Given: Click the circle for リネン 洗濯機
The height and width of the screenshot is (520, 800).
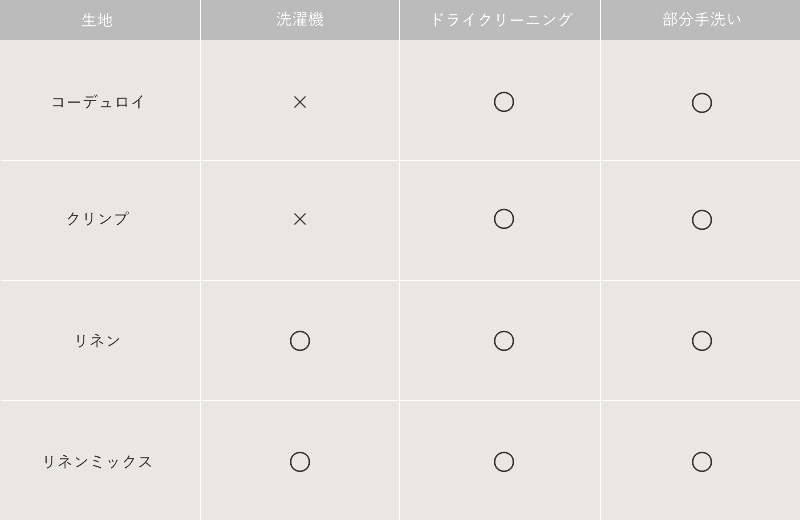Looking at the screenshot, I should [300, 341].
